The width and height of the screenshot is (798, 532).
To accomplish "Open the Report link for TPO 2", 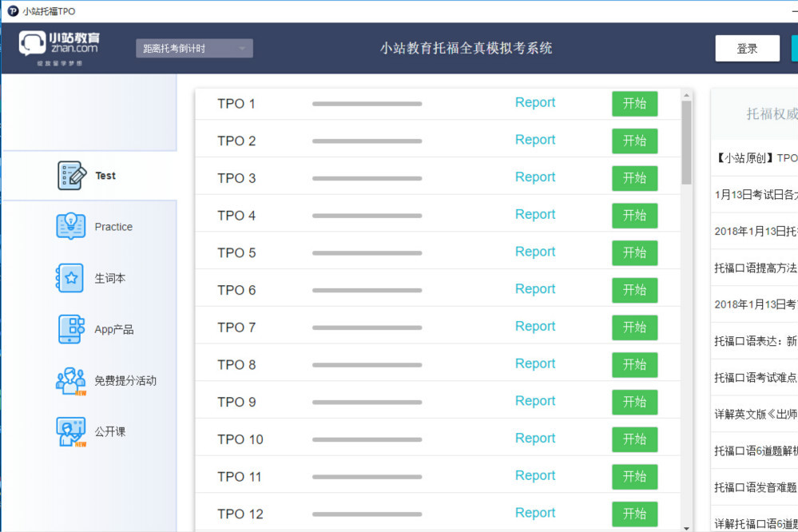I will pyautogui.click(x=535, y=140).
